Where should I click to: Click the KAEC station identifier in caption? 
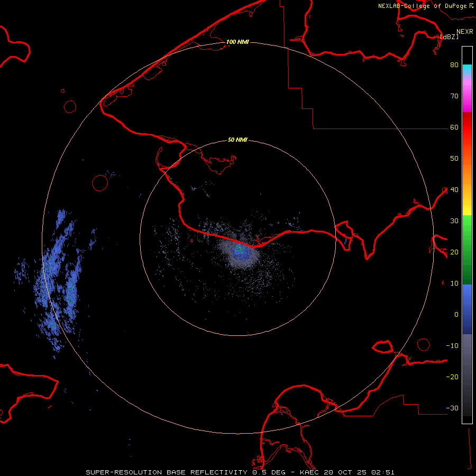point(310,472)
